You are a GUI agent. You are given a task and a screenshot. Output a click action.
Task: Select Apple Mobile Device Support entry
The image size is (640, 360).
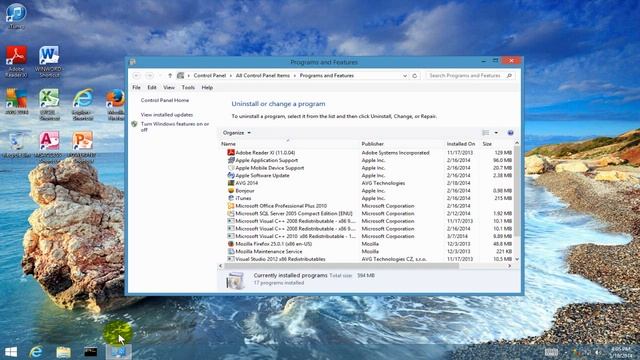pyautogui.click(x=369, y=168)
